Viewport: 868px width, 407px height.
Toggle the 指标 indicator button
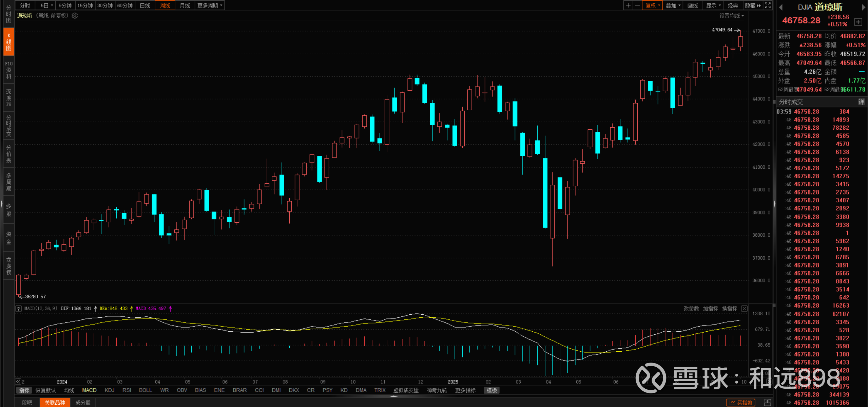click(x=24, y=390)
